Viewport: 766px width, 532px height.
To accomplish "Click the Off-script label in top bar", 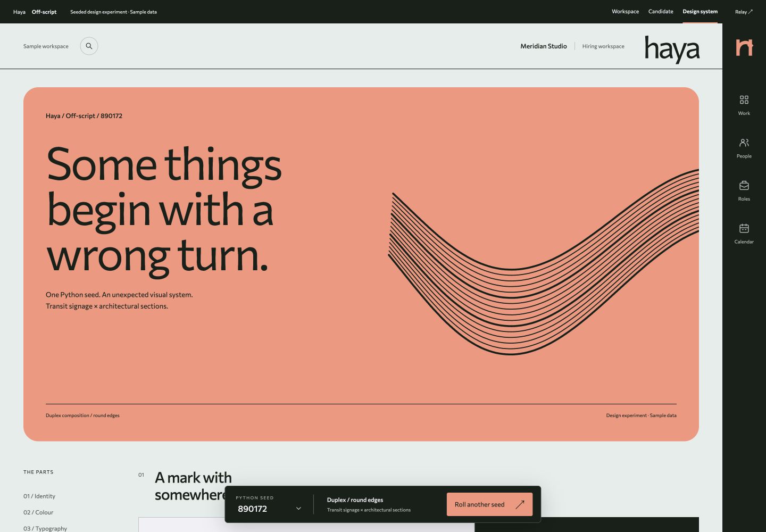I will pyautogui.click(x=44, y=12).
